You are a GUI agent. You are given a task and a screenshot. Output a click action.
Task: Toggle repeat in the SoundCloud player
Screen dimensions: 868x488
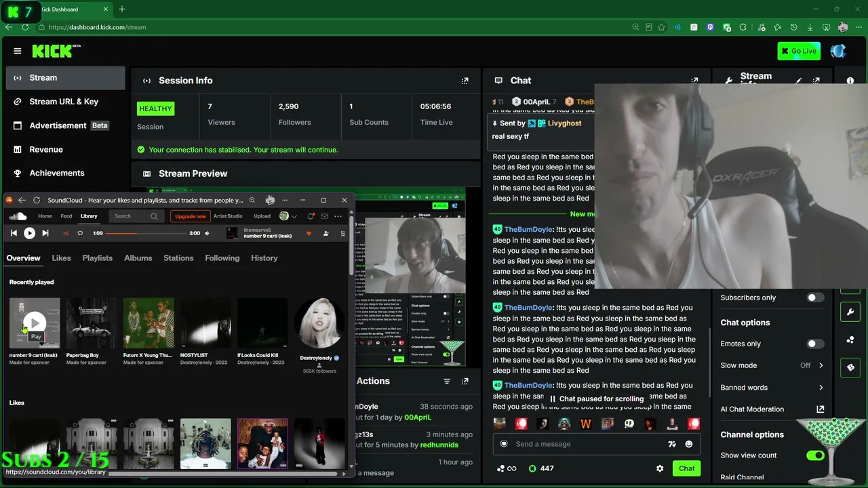[x=80, y=233]
